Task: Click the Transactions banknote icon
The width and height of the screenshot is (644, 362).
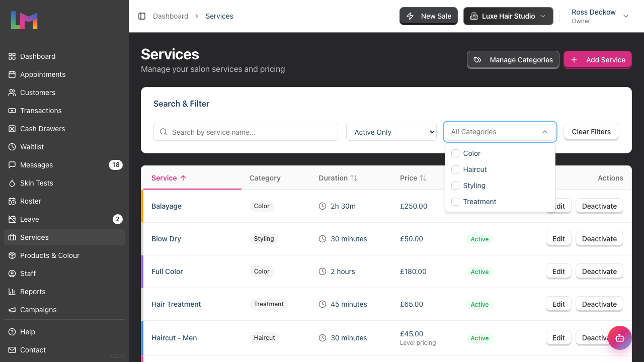Action: pyautogui.click(x=12, y=111)
